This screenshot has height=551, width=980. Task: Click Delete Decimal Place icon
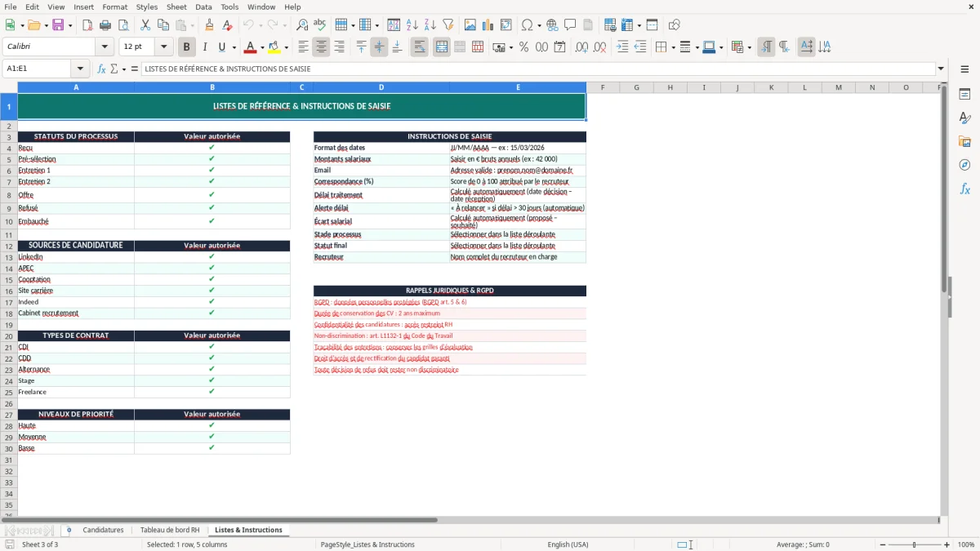pyautogui.click(x=599, y=47)
